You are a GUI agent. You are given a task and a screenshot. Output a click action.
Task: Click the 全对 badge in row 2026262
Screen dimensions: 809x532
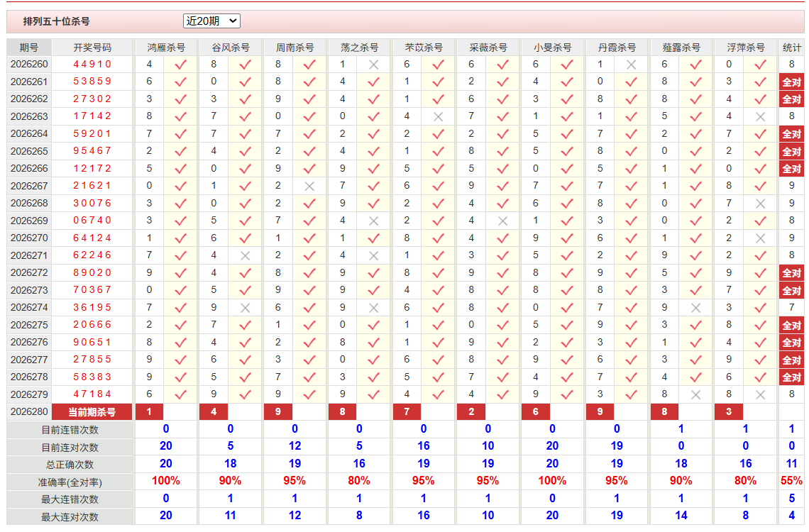click(791, 99)
